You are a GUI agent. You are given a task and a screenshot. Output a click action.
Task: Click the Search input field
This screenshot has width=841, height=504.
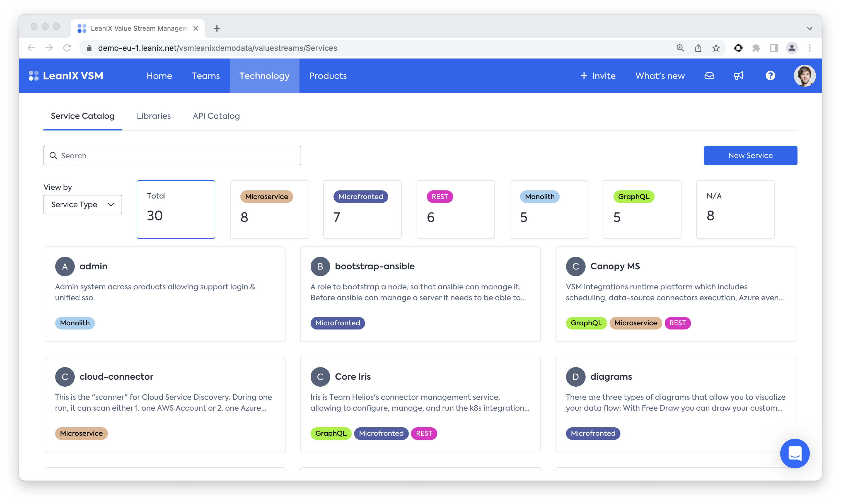click(172, 156)
